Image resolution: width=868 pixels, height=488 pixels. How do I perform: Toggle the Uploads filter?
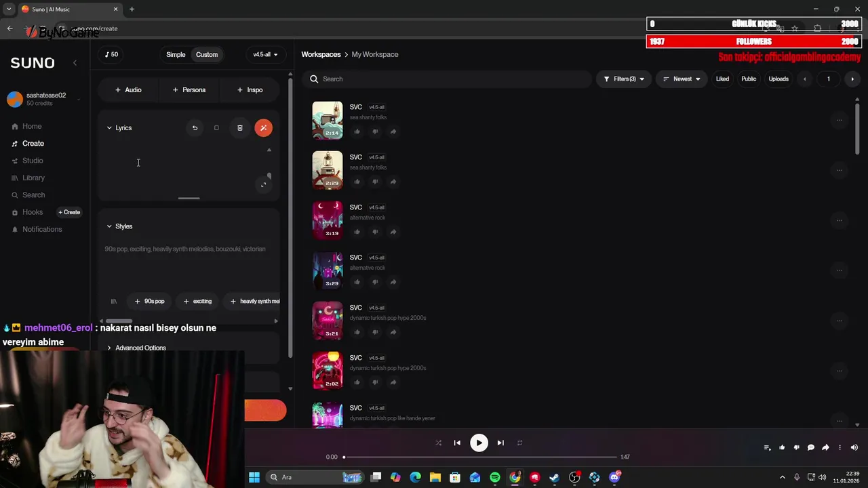click(x=778, y=79)
